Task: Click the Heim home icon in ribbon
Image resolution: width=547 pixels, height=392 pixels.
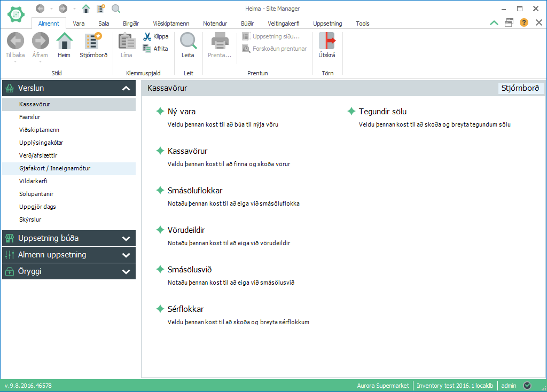Action: (64, 41)
